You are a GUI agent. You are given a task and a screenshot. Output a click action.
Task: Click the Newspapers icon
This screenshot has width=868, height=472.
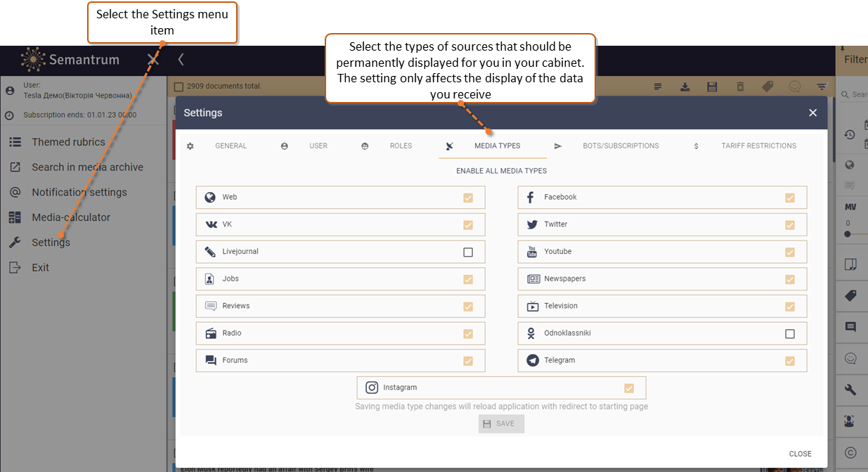pyautogui.click(x=533, y=279)
